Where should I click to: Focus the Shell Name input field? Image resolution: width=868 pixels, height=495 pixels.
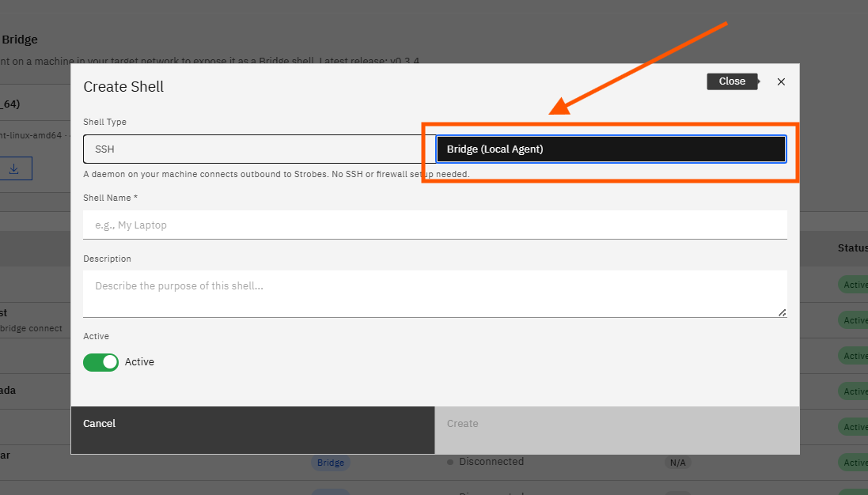[435, 225]
